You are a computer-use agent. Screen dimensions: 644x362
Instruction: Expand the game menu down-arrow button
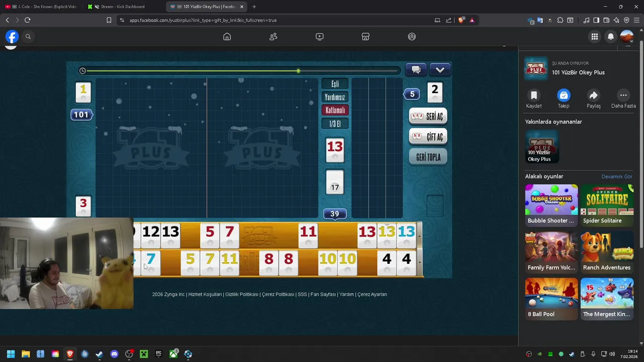point(440,70)
